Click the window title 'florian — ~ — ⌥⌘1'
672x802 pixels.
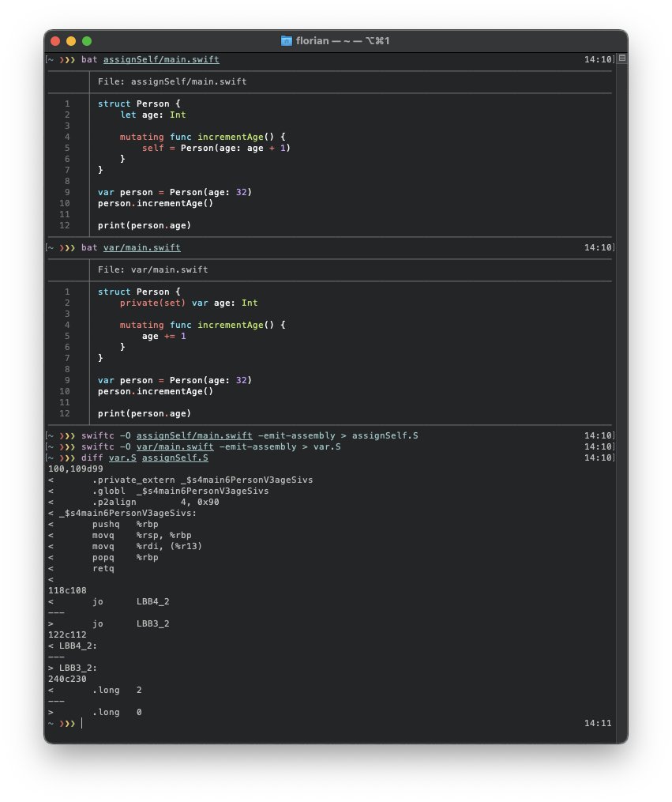pos(343,41)
